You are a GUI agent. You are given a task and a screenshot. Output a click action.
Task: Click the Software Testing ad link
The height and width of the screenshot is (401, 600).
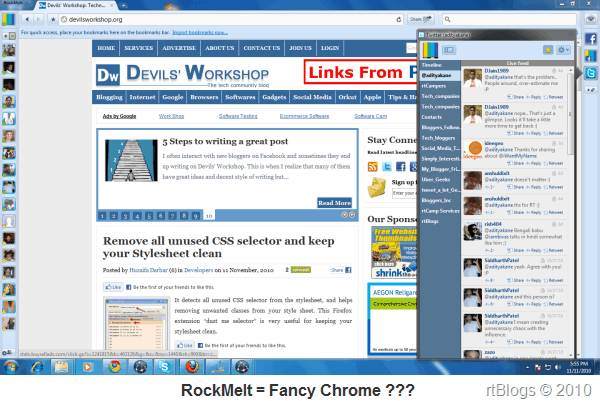(238, 116)
